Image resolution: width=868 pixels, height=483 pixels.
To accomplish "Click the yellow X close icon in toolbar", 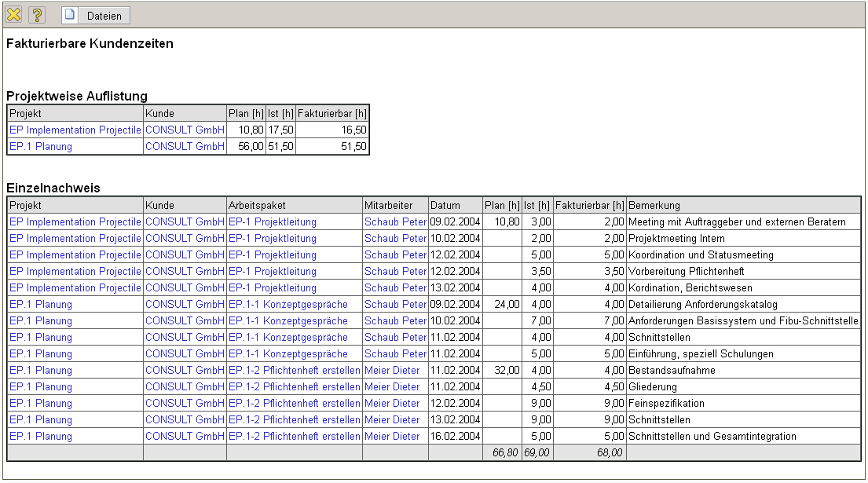I will (x=14, y=15).
